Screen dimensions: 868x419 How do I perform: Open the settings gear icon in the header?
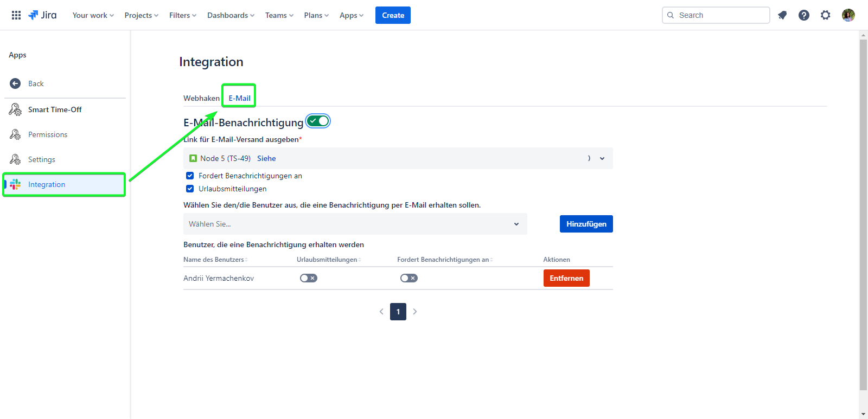click(826, 15)
